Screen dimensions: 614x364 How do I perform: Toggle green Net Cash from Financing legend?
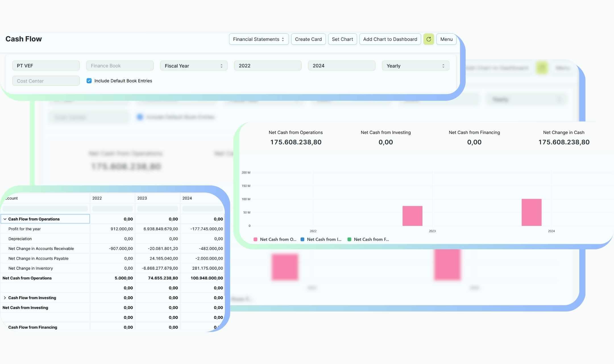[368, 239]
